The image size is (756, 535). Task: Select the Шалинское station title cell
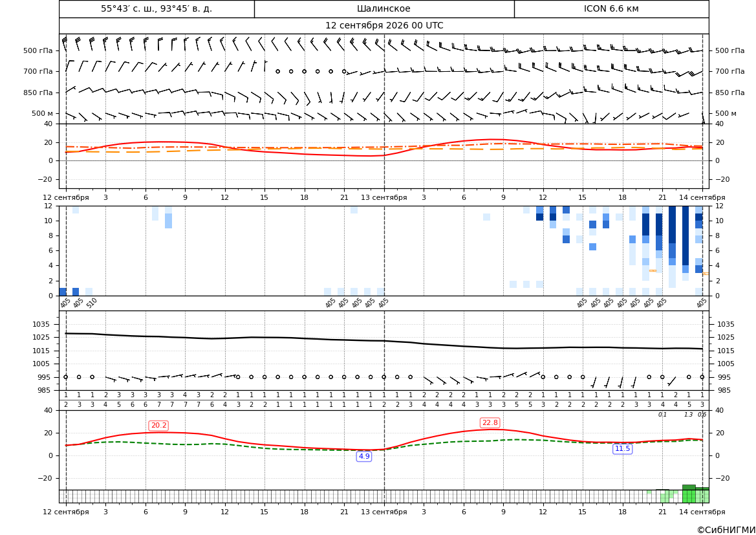pos(383,8)
